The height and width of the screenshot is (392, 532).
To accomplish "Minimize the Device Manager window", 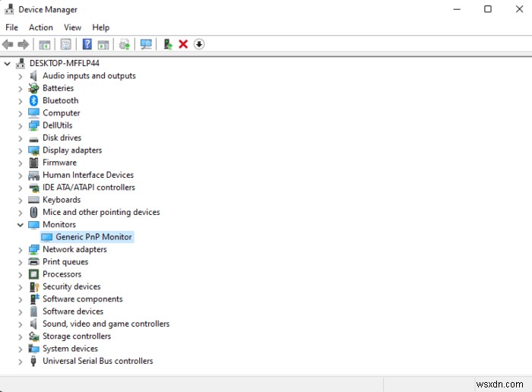I will point(457,9).
